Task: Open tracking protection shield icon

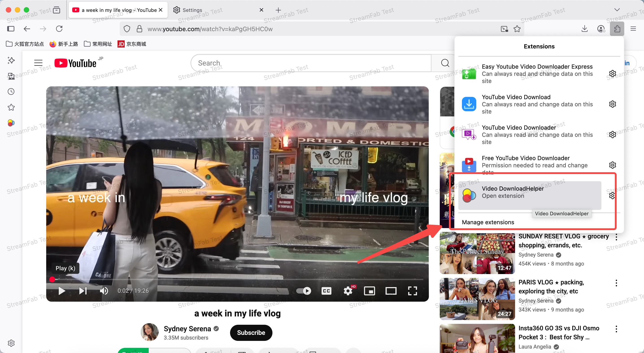Action: (x=127, y=29)
